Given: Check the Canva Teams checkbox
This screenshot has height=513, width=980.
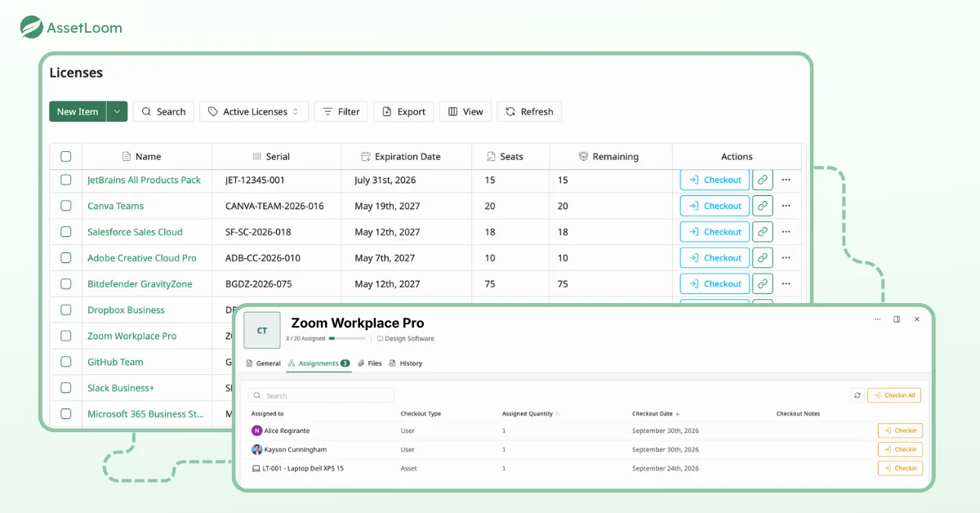Looking at the screenshot, I should point(66,206).
